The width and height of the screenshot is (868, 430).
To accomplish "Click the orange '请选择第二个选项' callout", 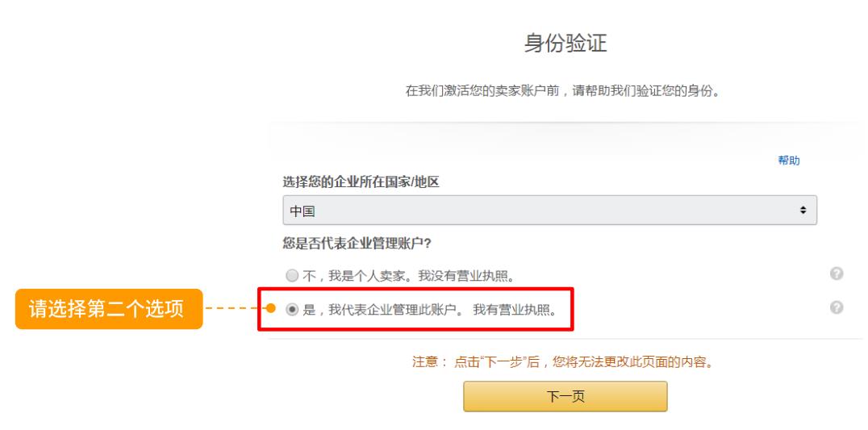I will point(108,309).
